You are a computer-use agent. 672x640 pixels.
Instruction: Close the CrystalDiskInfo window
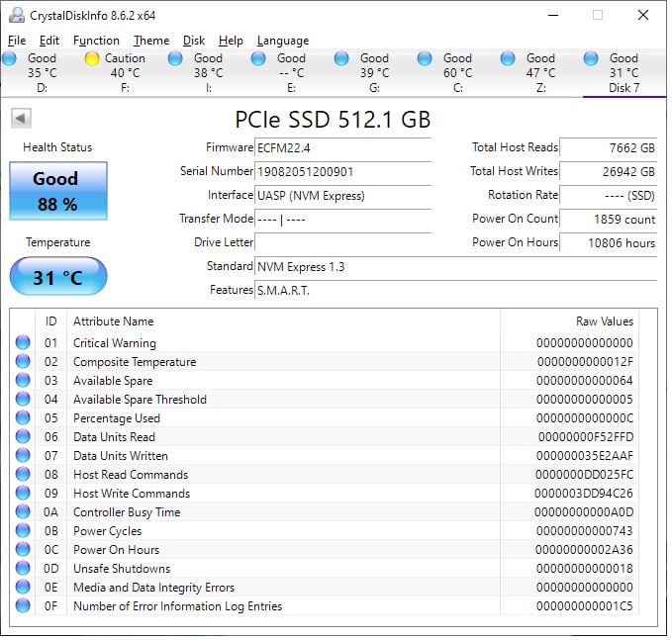(x=643, y=16)
